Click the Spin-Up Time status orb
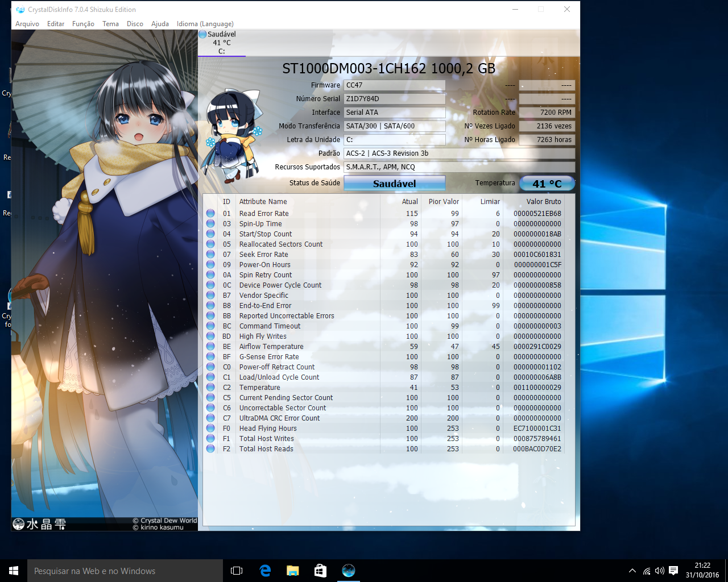728x582 pixels. pos(210,224)
